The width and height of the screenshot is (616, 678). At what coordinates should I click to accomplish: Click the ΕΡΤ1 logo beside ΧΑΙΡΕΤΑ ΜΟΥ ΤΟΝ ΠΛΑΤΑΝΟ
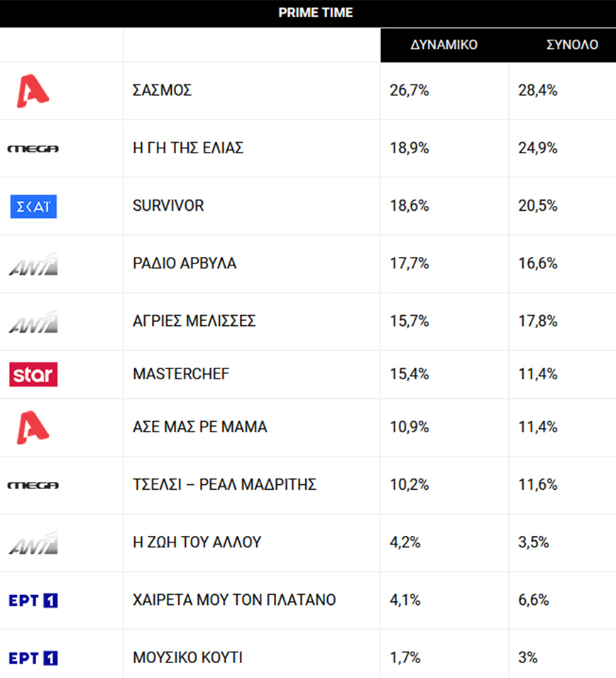(x=33, y=601)
